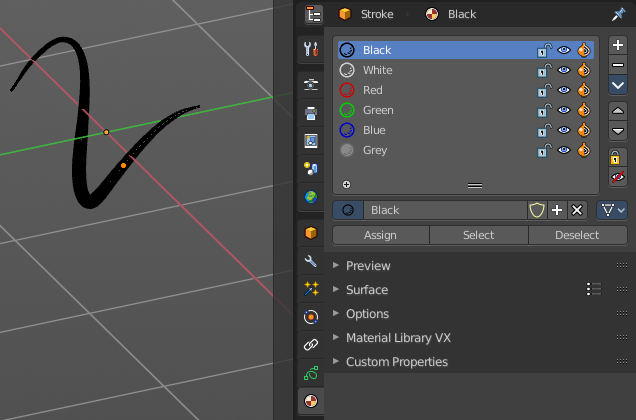The height and width of the screenshot is (420, 636).
Task: Open the World properties tab
Action: tap(311, 197)
